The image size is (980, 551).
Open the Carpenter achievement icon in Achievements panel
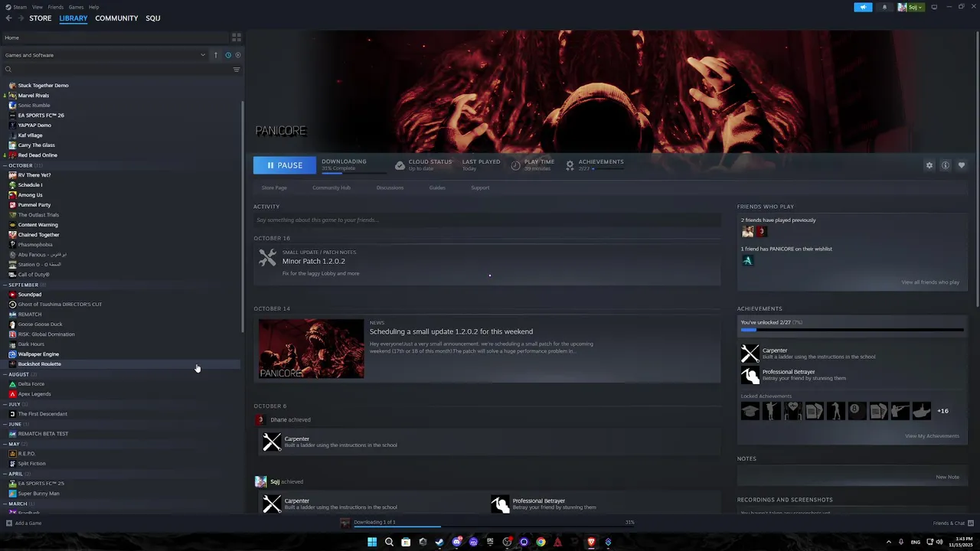[750, 353]
